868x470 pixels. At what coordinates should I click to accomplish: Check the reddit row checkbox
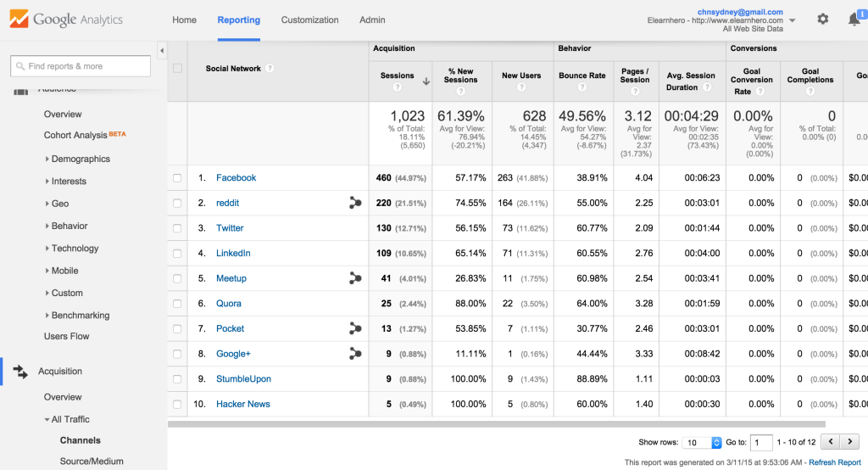[x=177, y=203]
